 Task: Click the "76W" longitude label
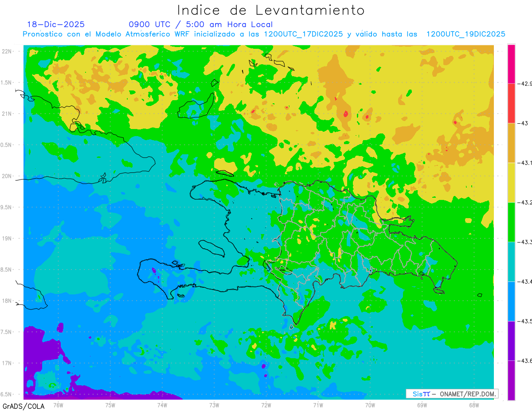coord(58,405)
